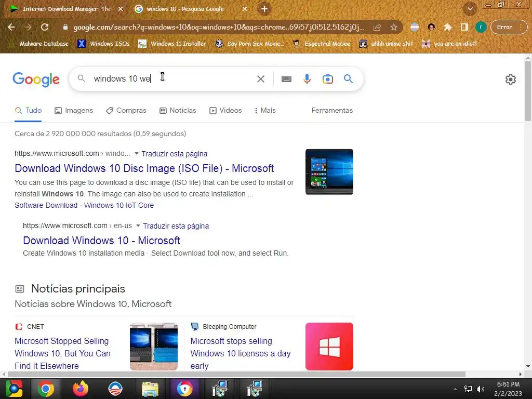532x399 pixels.
Task: Open Download Windows 10 - Microsoft result
Action: tap(101, 241)
